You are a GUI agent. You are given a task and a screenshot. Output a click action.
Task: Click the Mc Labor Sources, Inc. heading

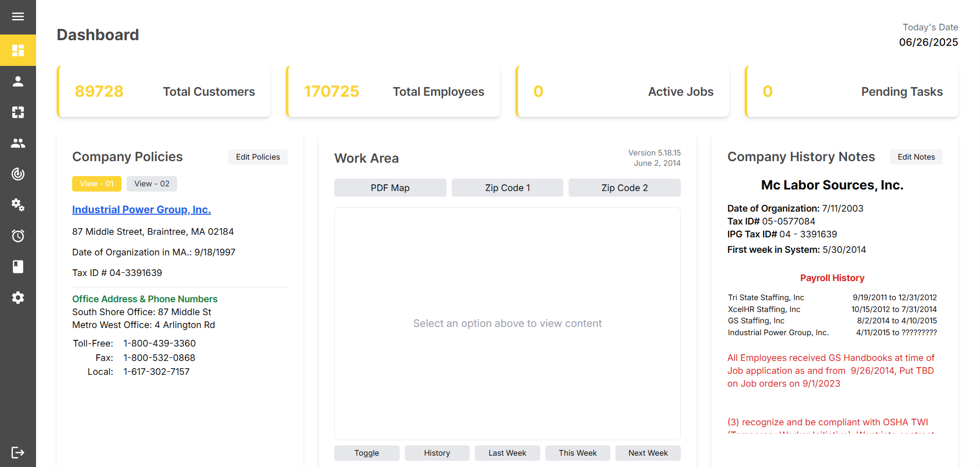(x=832, y=185)
